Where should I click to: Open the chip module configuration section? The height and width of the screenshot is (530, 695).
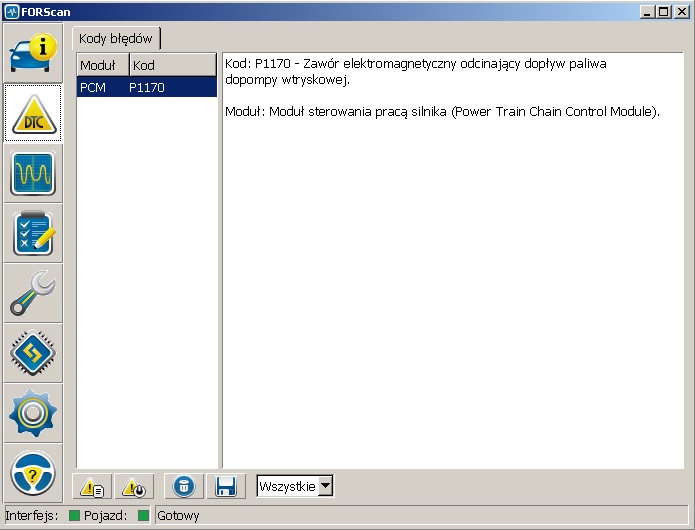33,353
